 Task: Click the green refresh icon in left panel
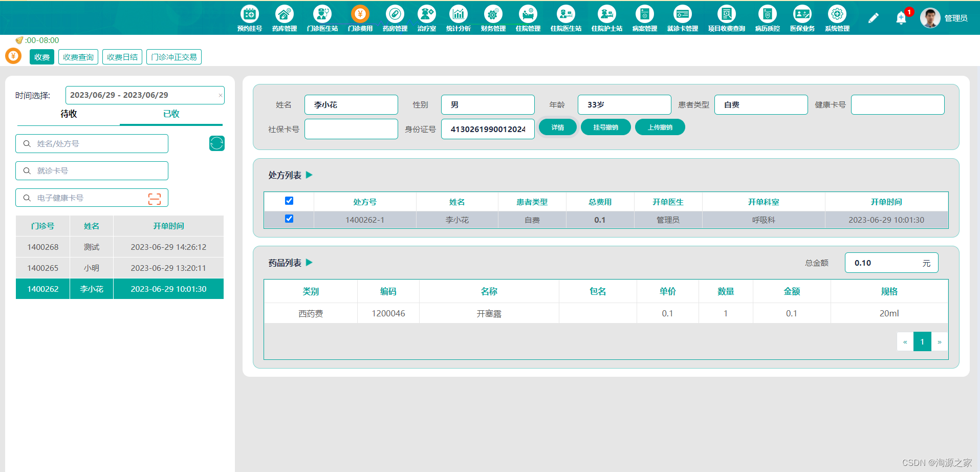tap(217, 143)
